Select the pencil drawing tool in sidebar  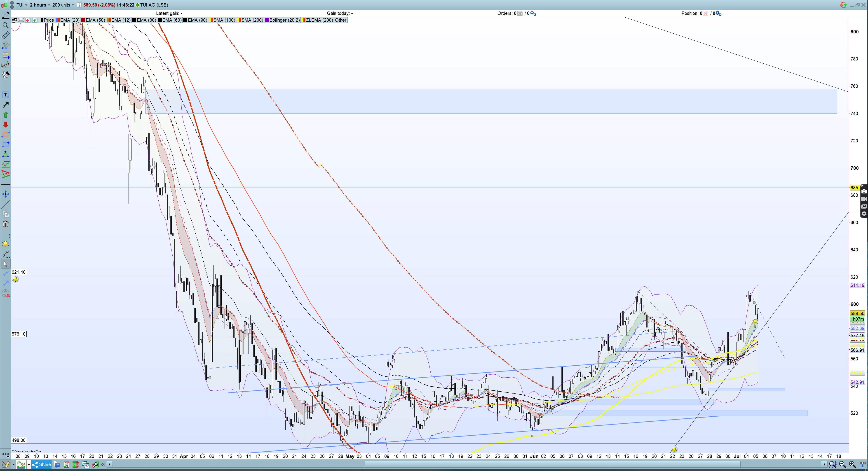point(5,16)
